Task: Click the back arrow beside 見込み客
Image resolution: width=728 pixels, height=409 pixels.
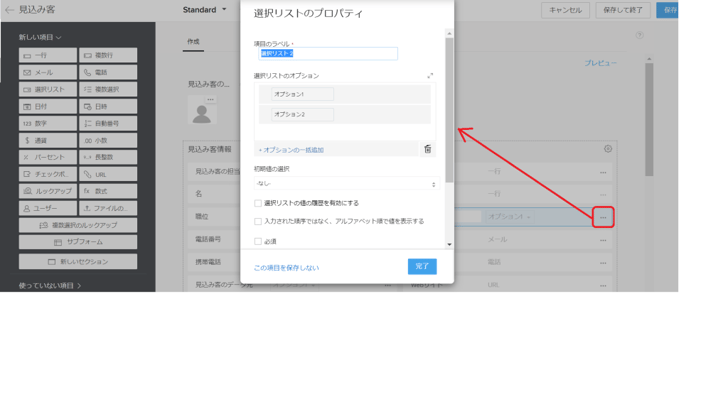Action: tap(9, 10)
